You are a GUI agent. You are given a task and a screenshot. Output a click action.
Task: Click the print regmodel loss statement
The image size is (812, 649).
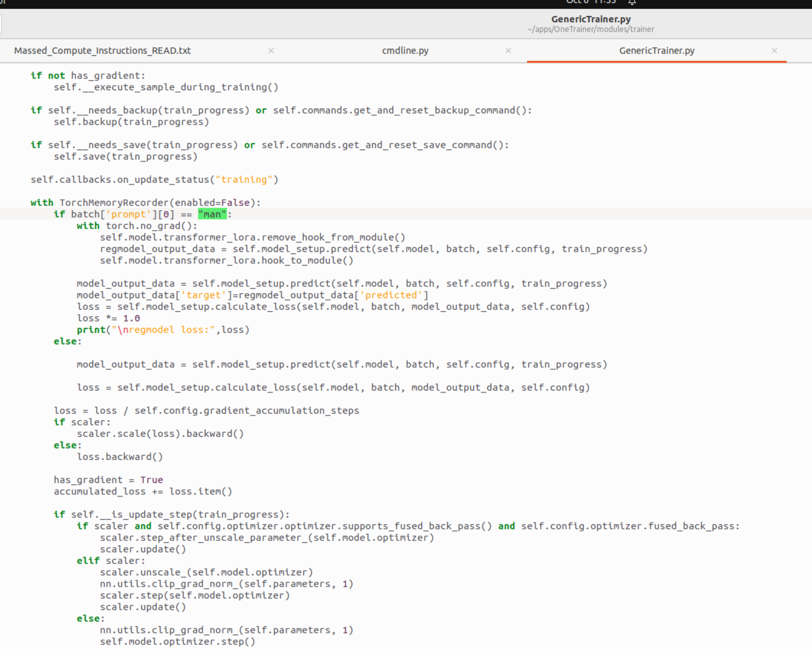pos(163,330)
